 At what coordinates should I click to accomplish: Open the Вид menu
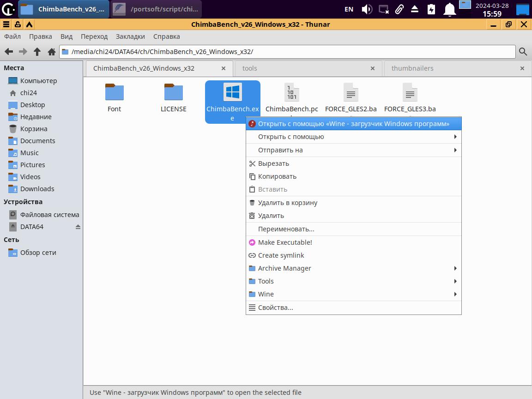[x=66, y=36]
